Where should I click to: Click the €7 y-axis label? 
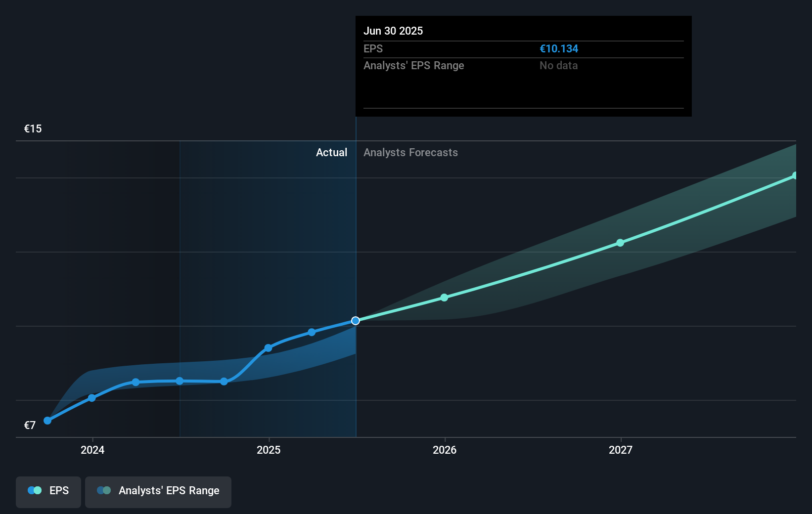(x=30, y=426)
